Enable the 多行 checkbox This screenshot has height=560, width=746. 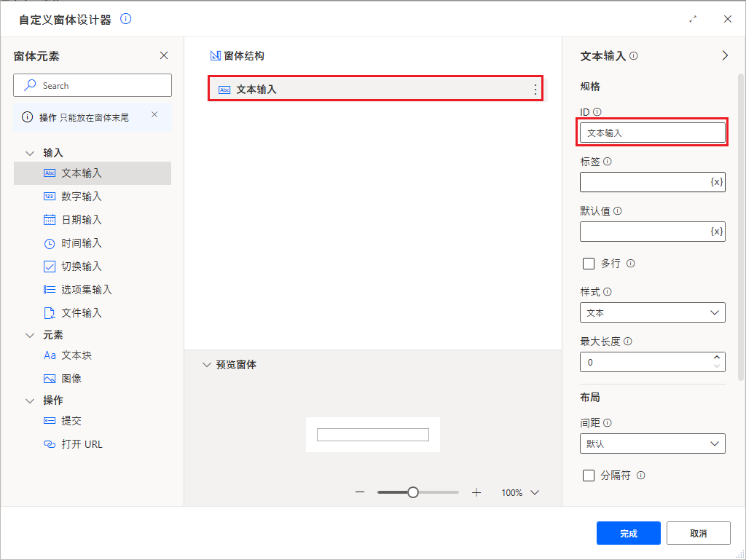point(589,264)
